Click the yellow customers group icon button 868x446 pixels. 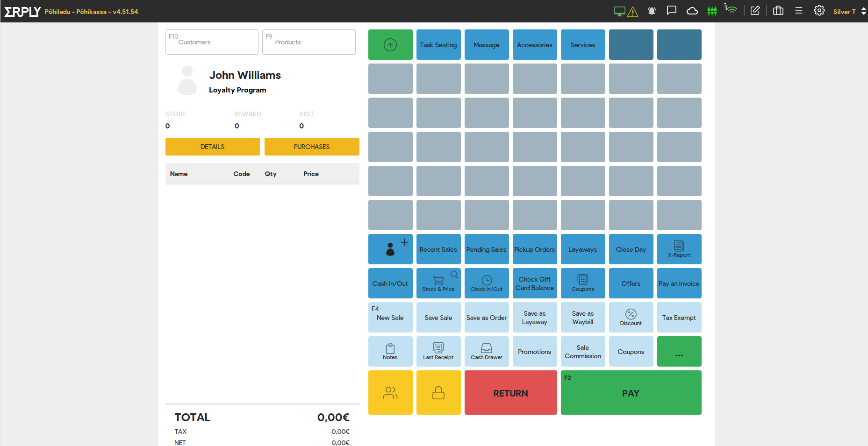pos(390,393)
